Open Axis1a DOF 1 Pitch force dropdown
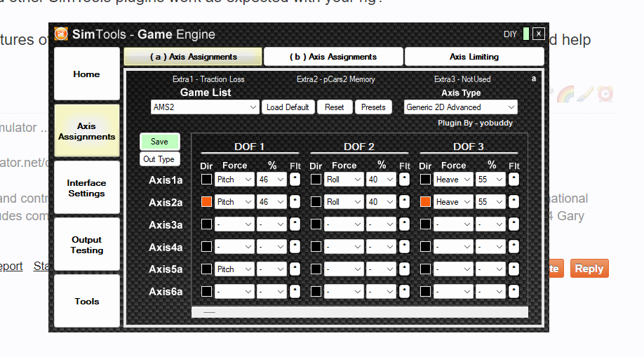This screenshot has width=644, height=357. click(234, 180)
